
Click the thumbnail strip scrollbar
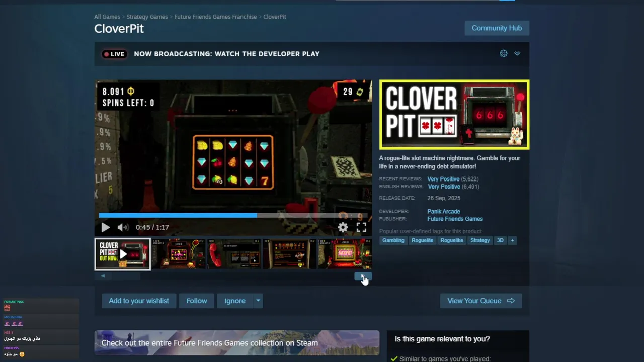coord(233,276)
